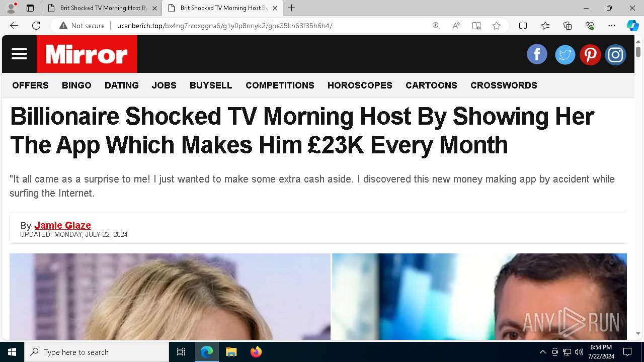The image size is (644, 362).
Task: Click the Mirror logo
Action: tap(87, 54)
